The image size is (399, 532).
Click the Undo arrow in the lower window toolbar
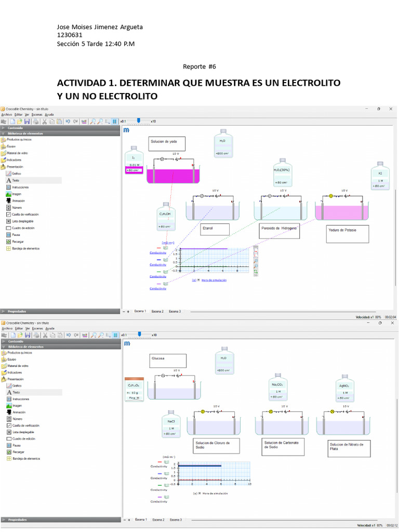coord(68,335)
